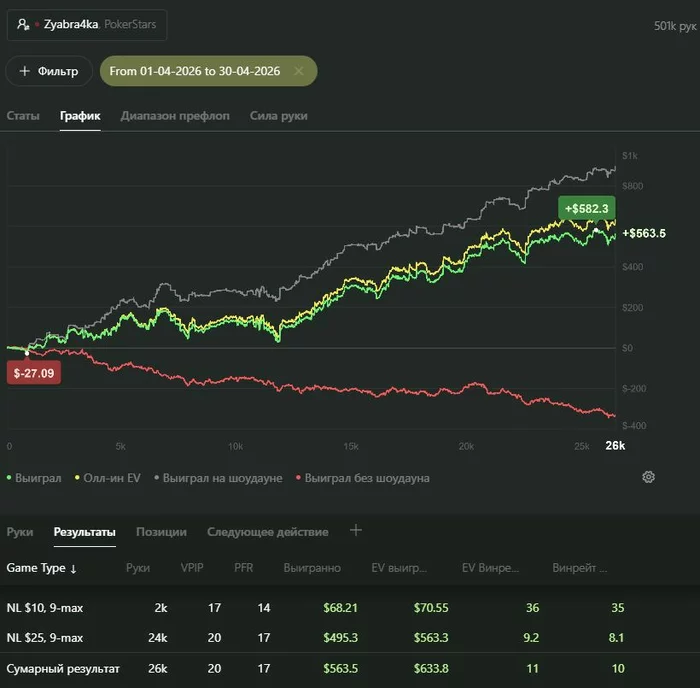Click the +$563.5 end-of-line chart label
The image size is (700, 688).
pyautogui.click(x=644, y=233)
